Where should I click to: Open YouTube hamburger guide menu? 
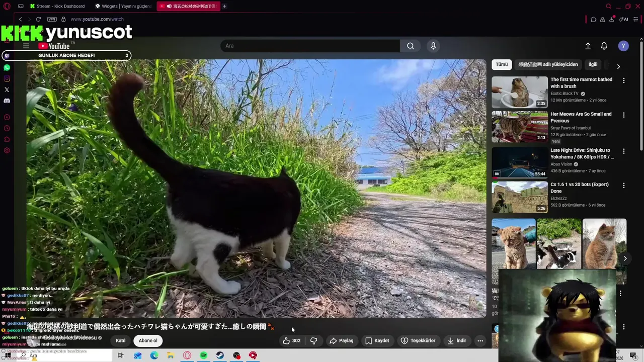point(26,46)
